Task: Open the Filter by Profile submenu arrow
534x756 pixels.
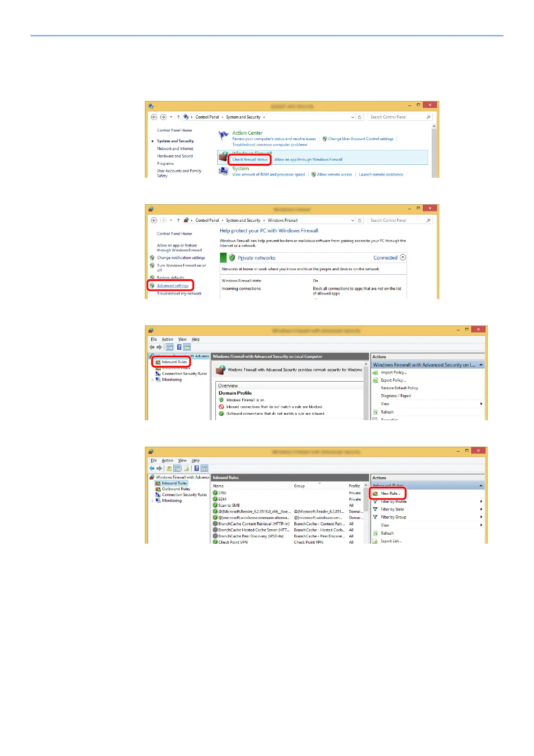Action: point(481,501)
